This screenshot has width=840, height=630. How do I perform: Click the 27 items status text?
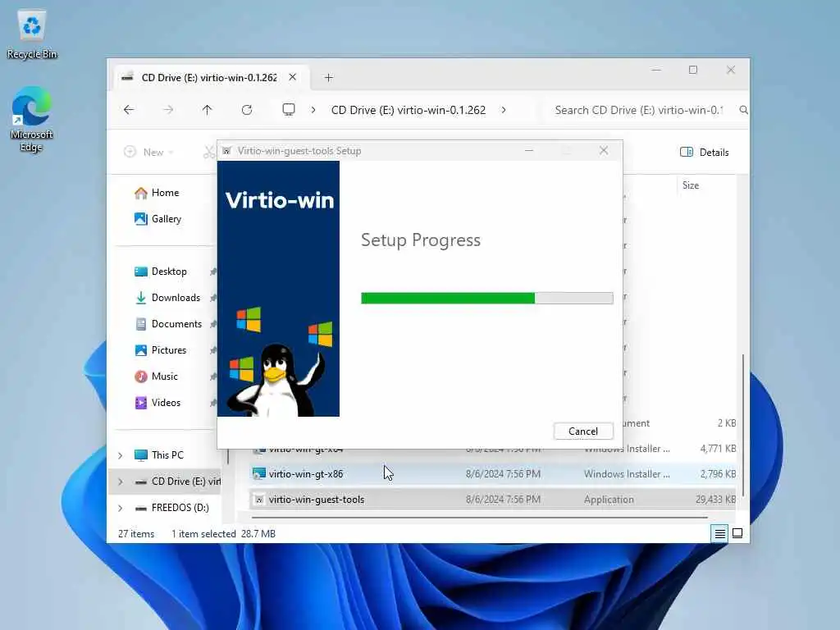(x=136, y=534)
